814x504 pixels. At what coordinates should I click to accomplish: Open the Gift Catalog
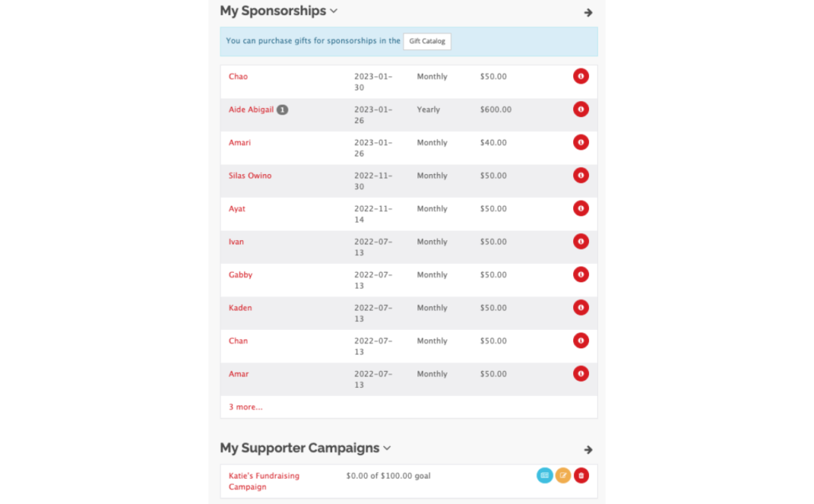(427, 41)
